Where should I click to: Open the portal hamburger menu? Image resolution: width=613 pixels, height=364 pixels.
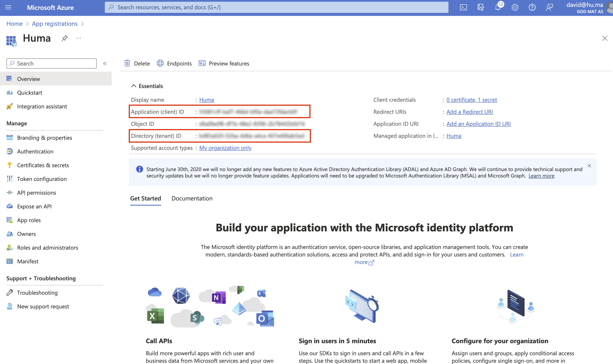click(8, 7)
